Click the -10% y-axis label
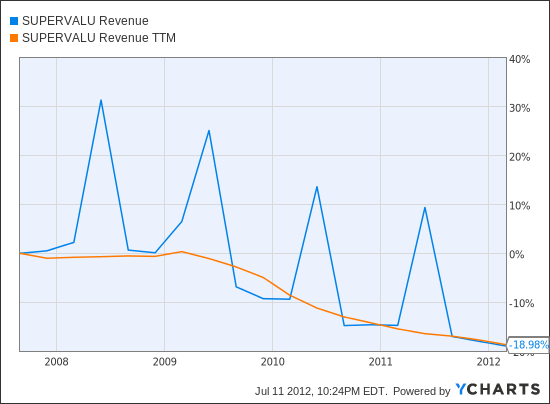 pos(521,303)
